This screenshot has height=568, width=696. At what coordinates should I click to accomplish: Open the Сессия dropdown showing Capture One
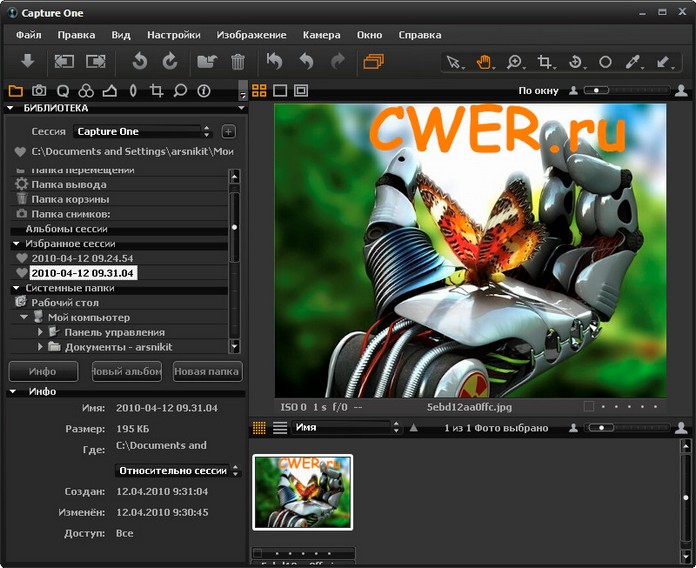[144, 131]
